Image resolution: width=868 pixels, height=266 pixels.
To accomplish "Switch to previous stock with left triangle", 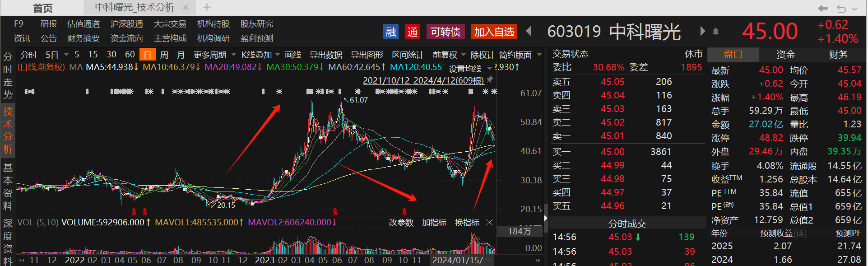I will click(529, 31).
